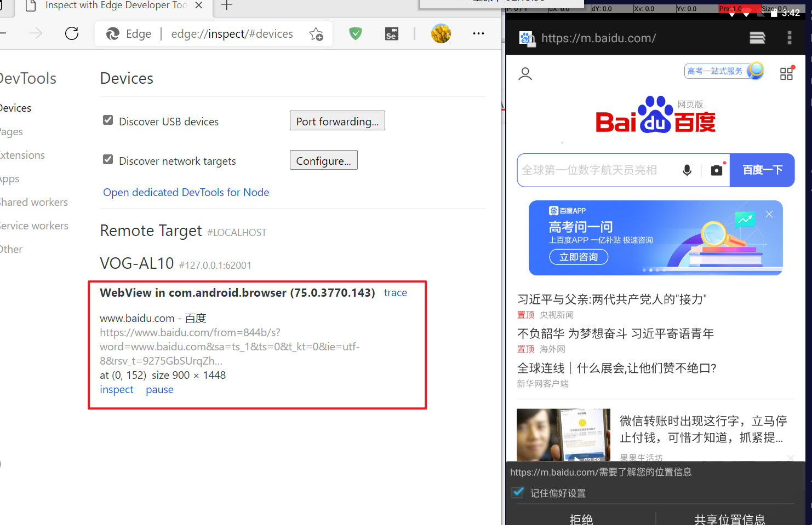Select Extensions in the DevTools sidebar

click(x=22, y=155)
